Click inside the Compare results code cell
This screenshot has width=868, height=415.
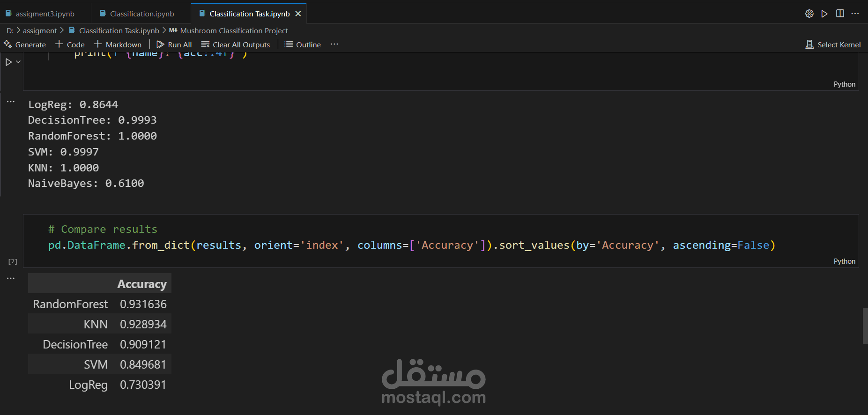(440, 241)
